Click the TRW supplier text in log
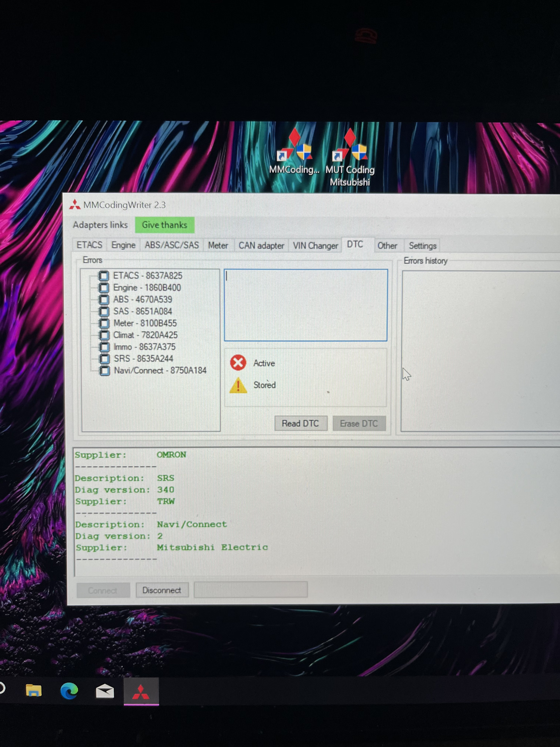Image resolution: width=560 pixels, height=747 pixels. [166, 502]
